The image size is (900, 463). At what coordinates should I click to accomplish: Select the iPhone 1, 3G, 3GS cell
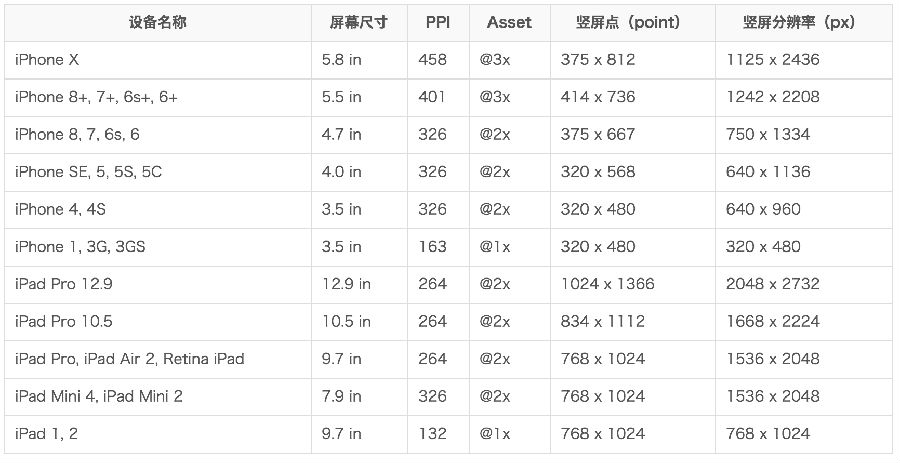(158, 247)
